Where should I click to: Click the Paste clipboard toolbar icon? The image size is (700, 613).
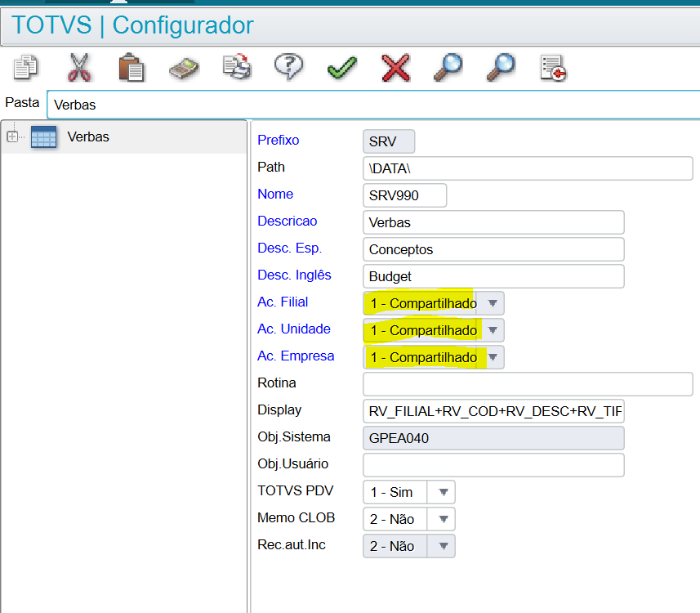[x=131, y=68]
